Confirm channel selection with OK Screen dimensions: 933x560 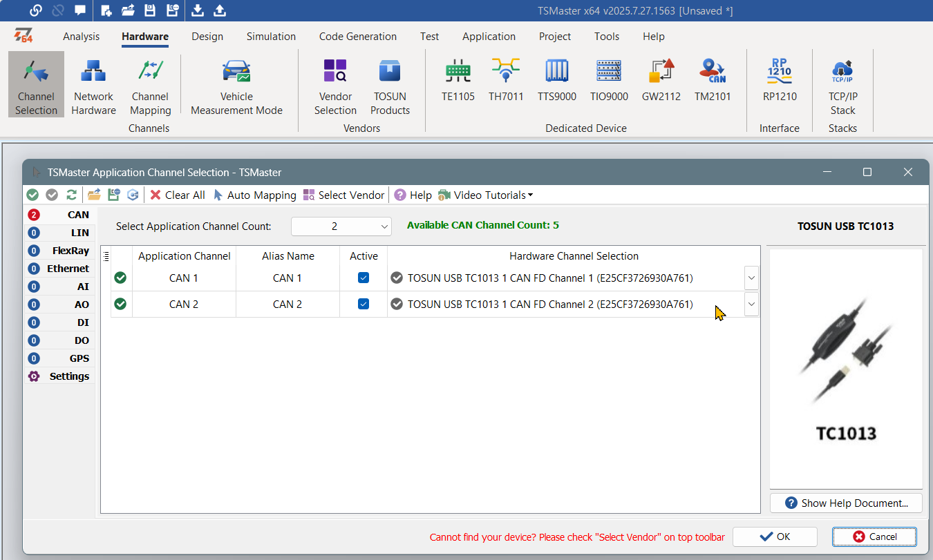[775, 537]
